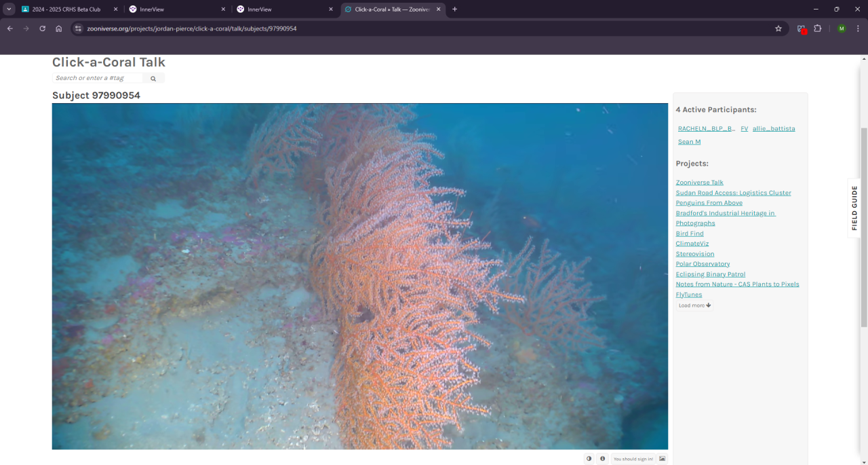Open the Stereovision project link
This screenshot has height=465, width=868.
click(x=695, y=254)
